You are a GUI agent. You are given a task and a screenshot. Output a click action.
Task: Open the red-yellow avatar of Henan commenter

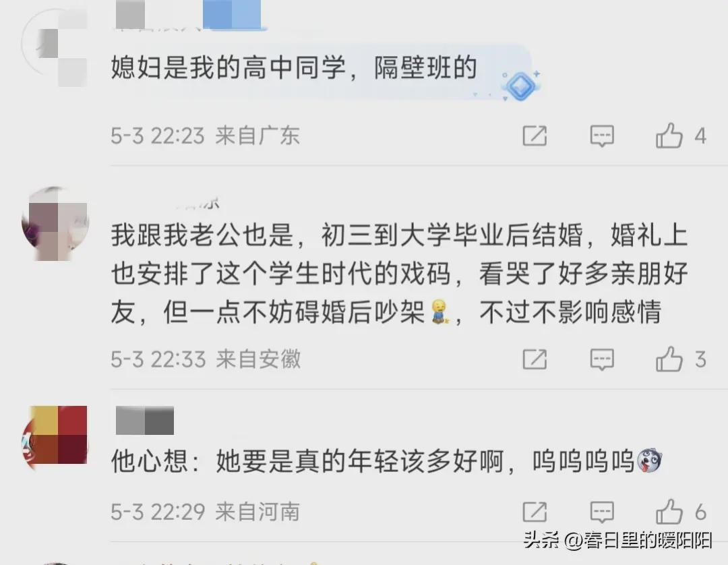pyautogui.click(x=55, y=435)
